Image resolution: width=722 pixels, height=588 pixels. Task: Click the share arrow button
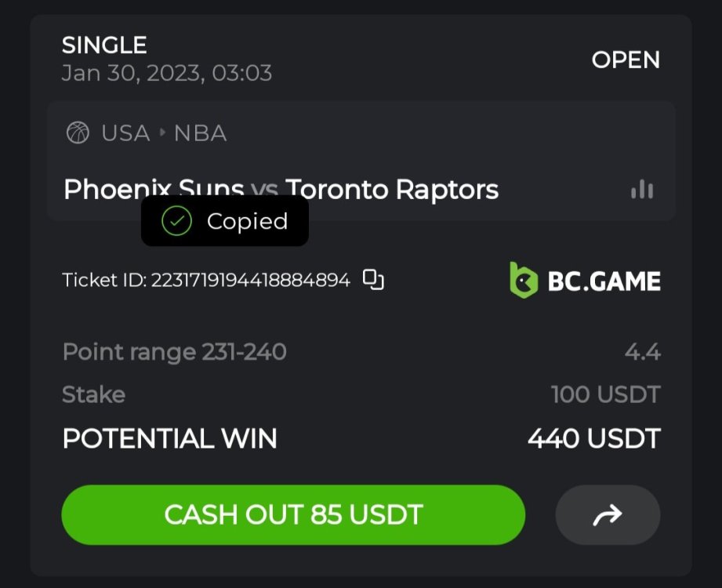[608, 514]
